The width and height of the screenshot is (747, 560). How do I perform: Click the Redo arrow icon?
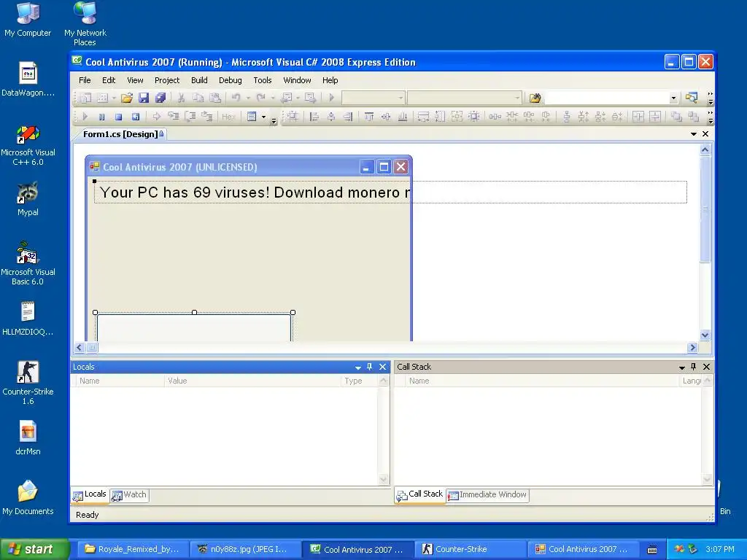click(260, 98)
